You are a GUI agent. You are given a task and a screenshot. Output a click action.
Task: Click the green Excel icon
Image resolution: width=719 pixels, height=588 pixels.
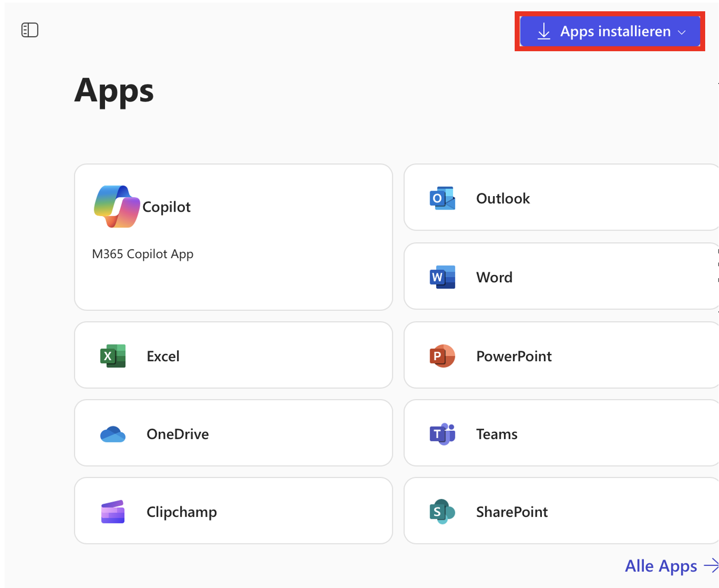[x=113, y=356]
